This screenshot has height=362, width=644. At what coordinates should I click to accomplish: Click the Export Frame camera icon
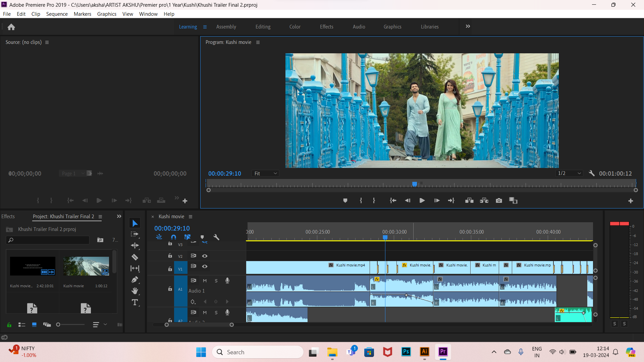[499, 200]
